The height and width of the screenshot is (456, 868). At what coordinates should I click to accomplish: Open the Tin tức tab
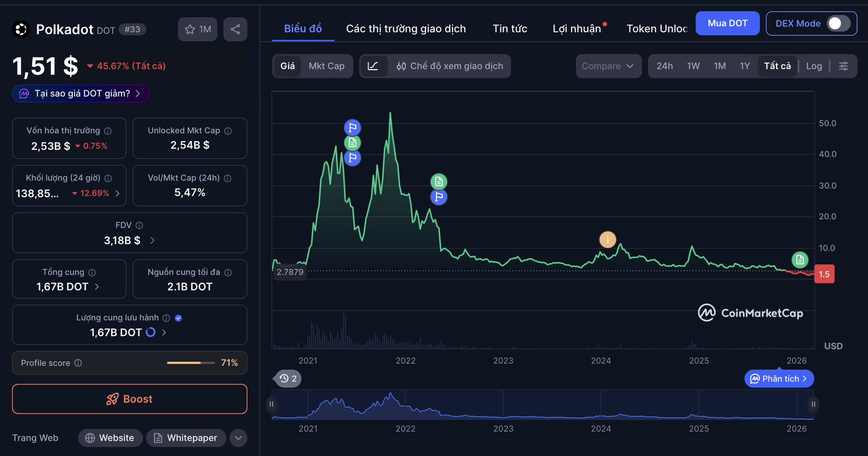pos(510,29)
